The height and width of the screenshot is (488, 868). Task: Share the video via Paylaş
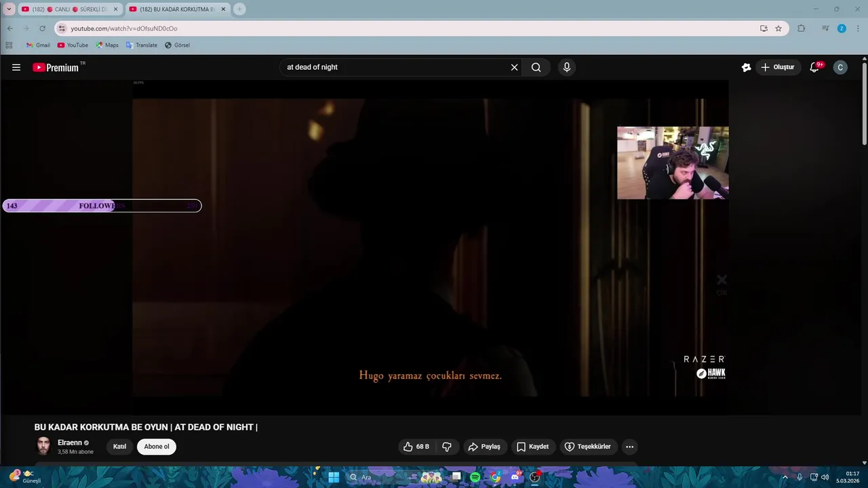click(484, 447)
